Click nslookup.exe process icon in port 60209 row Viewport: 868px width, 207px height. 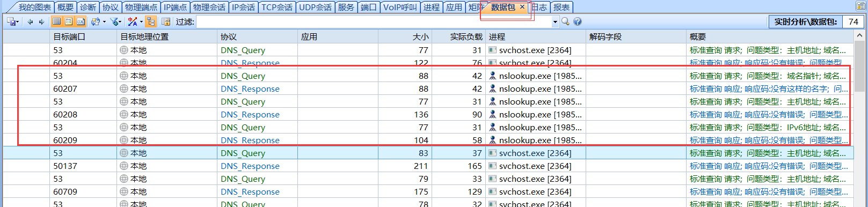pos(492,140)
